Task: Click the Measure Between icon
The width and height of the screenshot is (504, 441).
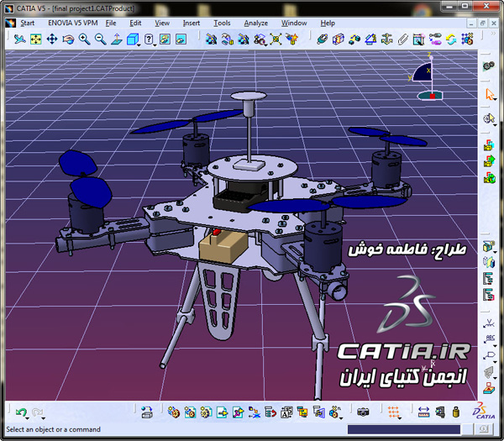Action: click(x=423, y=412)
